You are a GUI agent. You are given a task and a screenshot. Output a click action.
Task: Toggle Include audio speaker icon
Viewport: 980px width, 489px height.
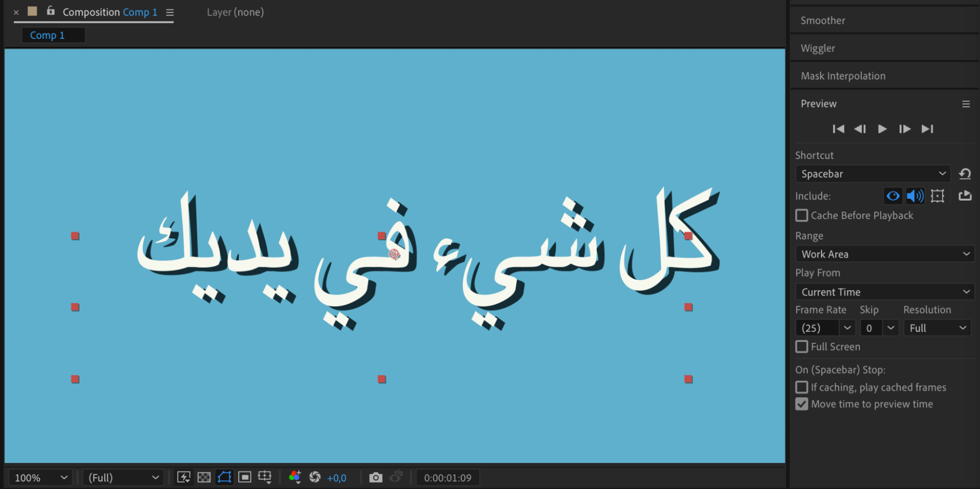(915, 196)
